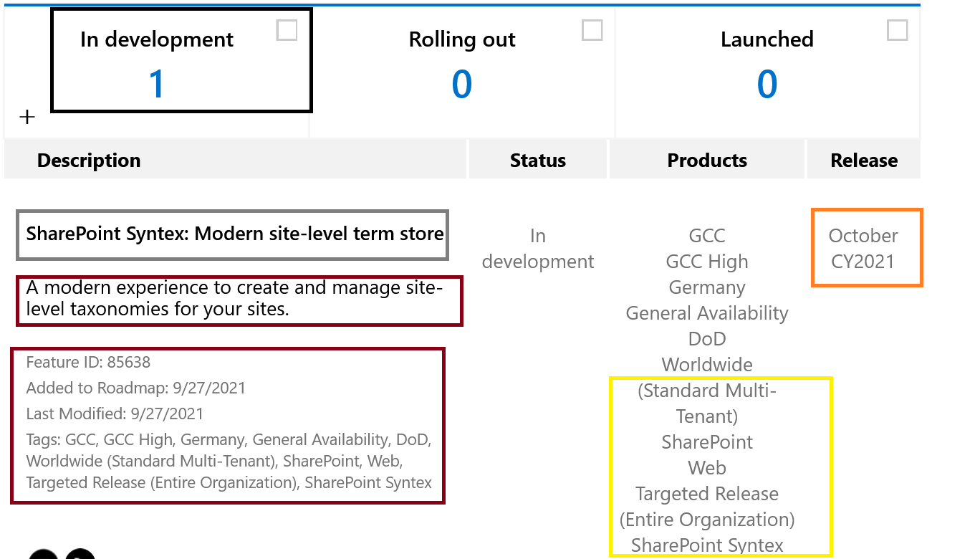Click Germany in the Products column
This screenshot has width=980, height=559.
point(707,287)
